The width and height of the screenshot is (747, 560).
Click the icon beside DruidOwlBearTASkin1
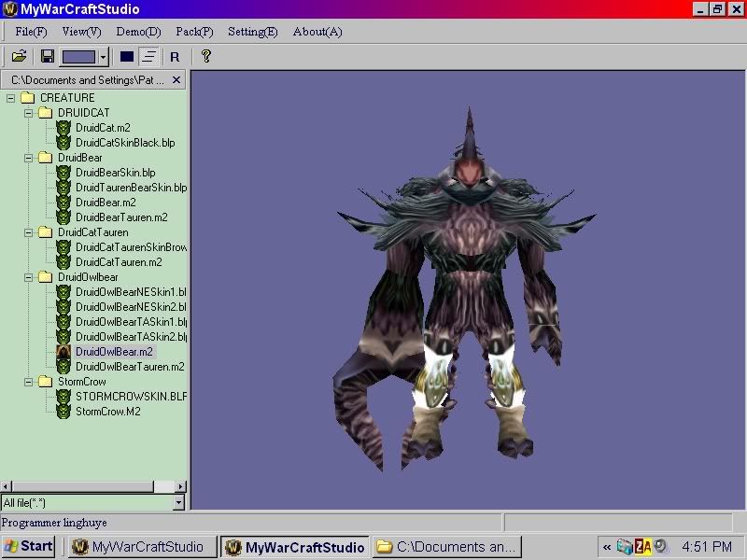coord(63,321)
